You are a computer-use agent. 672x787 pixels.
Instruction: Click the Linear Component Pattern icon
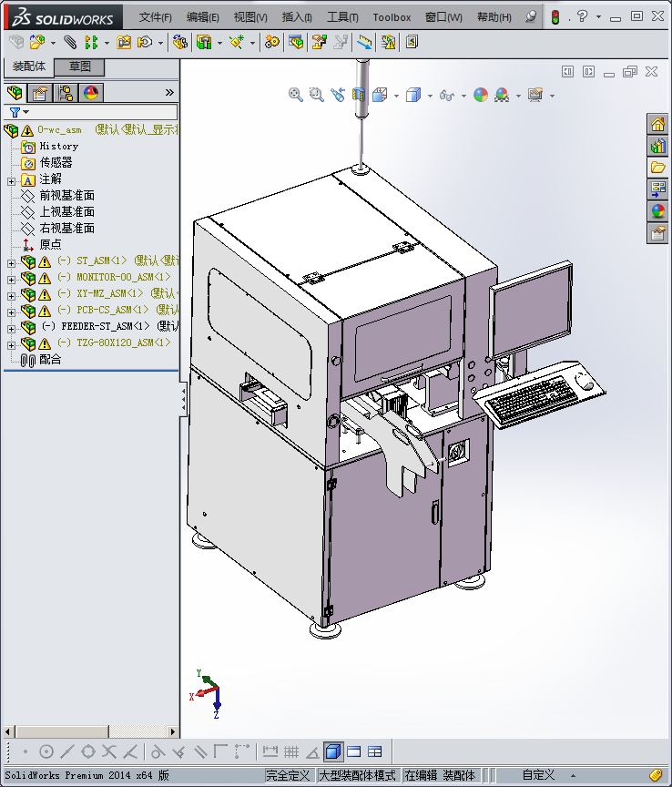point(91,42)
